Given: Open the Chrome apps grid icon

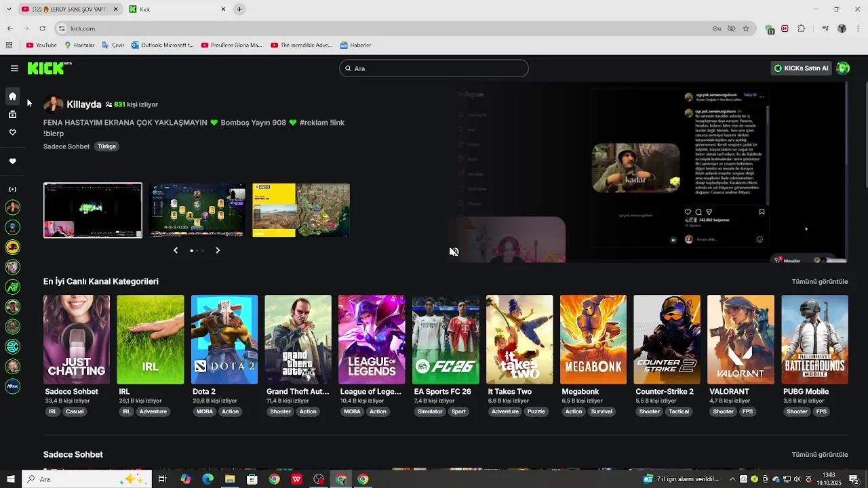Looking at the screenshot, I should tap(9, 45).
